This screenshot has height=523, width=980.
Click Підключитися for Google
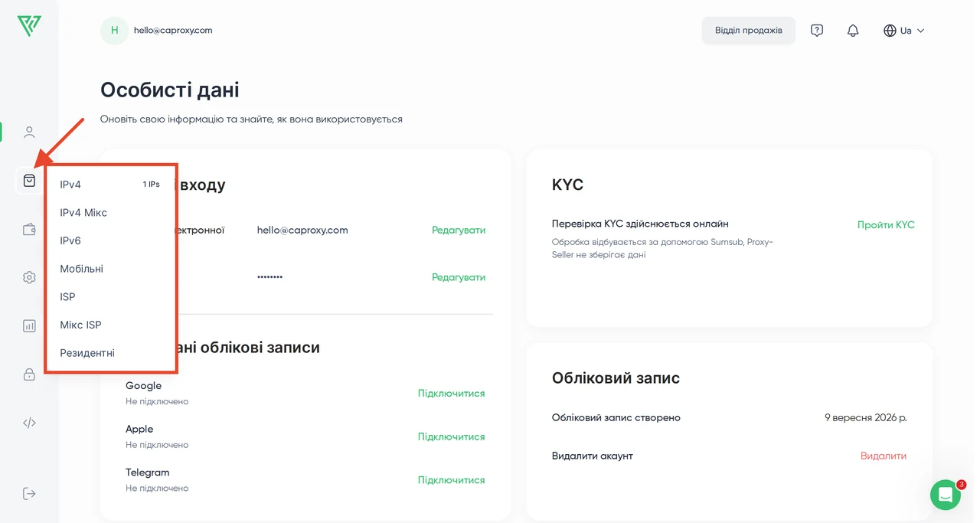451,393
